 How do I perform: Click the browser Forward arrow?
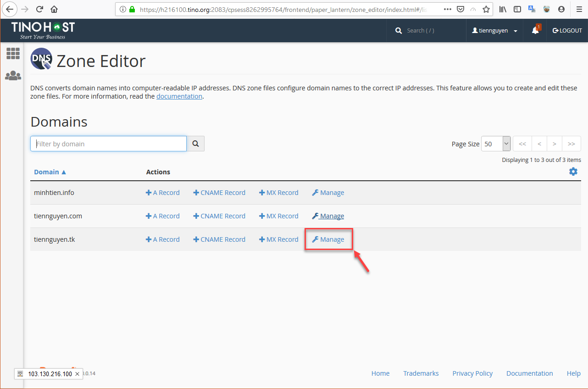25,9
